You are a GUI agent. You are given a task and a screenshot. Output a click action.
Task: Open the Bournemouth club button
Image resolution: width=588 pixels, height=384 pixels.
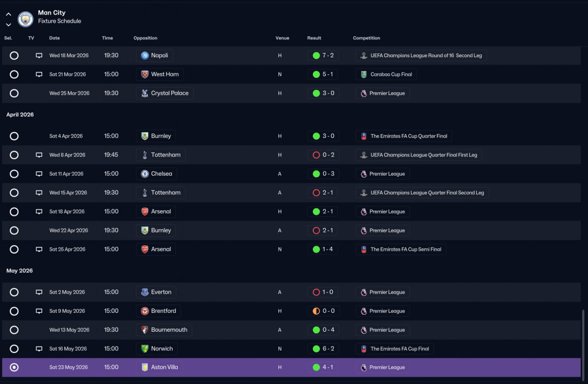pos(164,330)
